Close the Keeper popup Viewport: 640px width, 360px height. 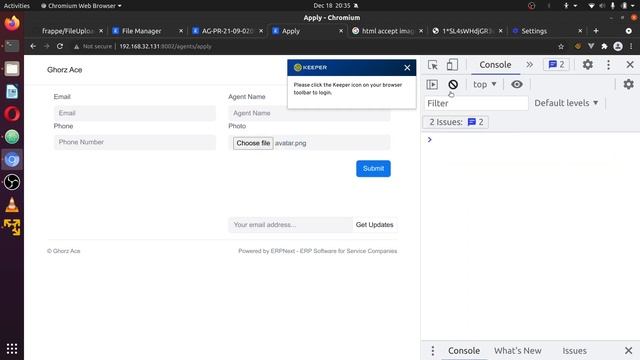pyautogui.click(x=407, y=68)
